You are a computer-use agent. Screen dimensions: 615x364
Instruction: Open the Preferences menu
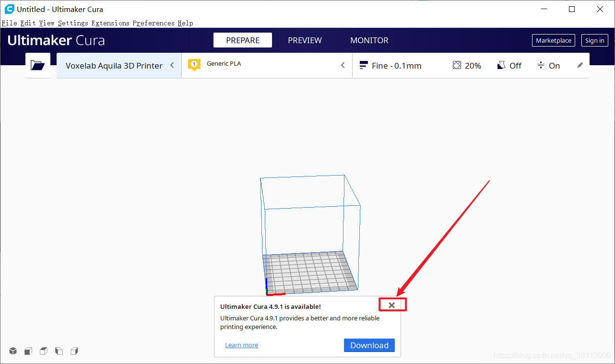coord(154,23)
